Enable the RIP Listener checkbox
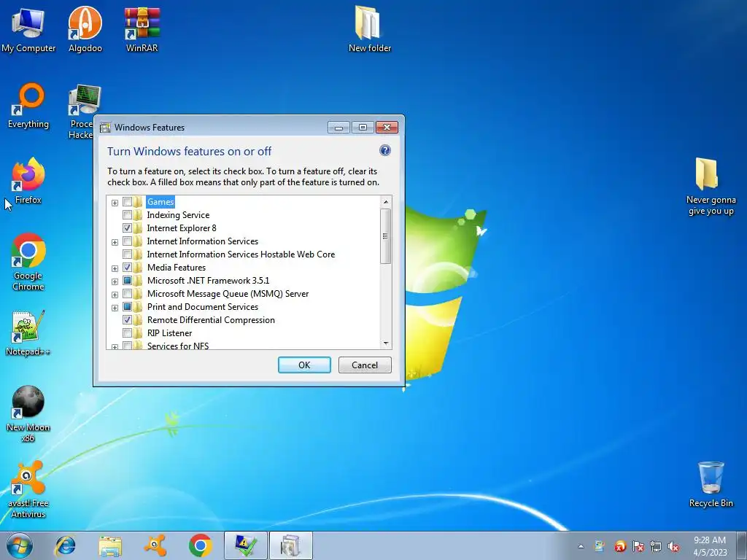Screen dimensions: 747x560 tap(127, 332)
